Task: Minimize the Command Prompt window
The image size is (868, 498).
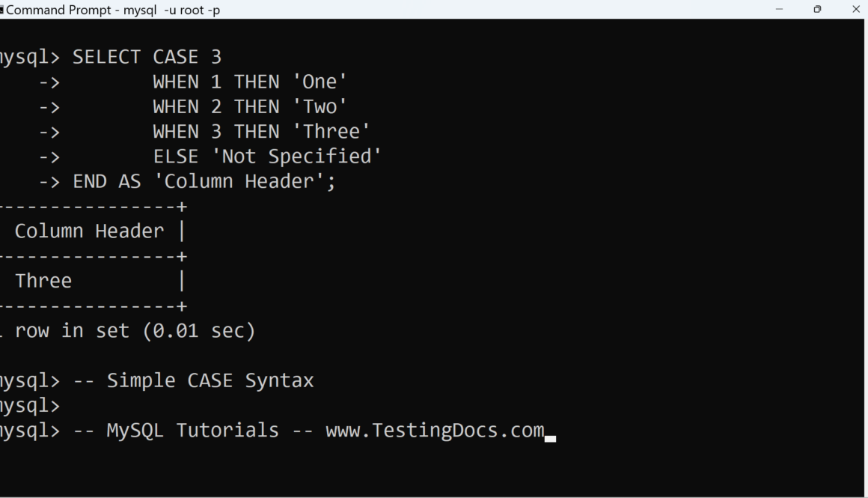Action: pos(779,9)
